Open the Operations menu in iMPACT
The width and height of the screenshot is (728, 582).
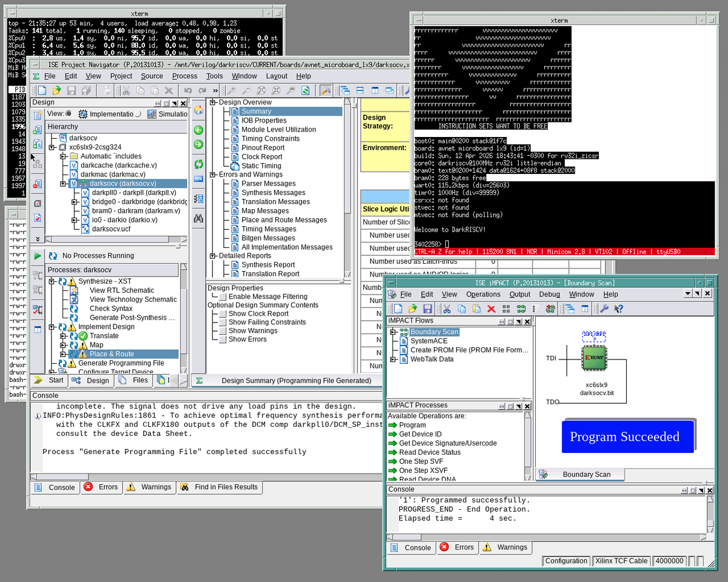(483, 294)
